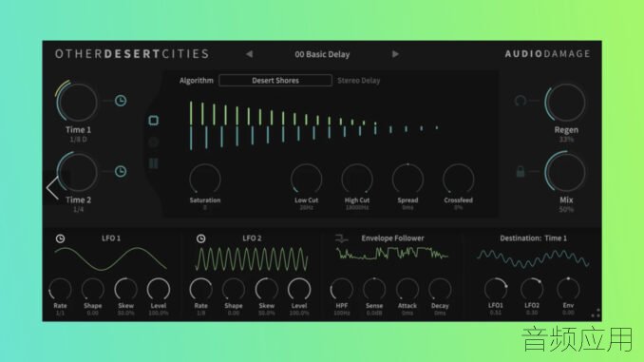Click the LFO 2 sync clock icon
Image resolution: width=644 pixels, height=362 pixels.
click(x=200, y=238)
